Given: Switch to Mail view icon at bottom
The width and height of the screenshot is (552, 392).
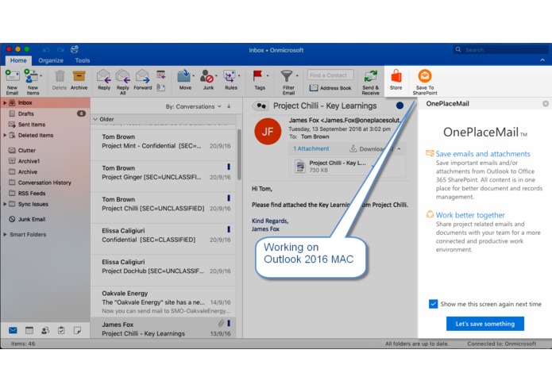Looking at the screenshot, I should point(13,330).
